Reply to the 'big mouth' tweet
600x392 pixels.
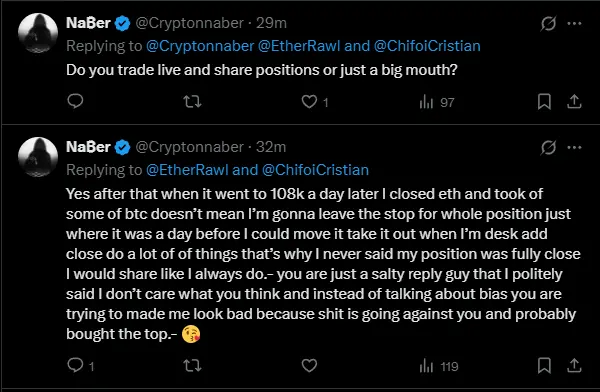click(75, 101)
